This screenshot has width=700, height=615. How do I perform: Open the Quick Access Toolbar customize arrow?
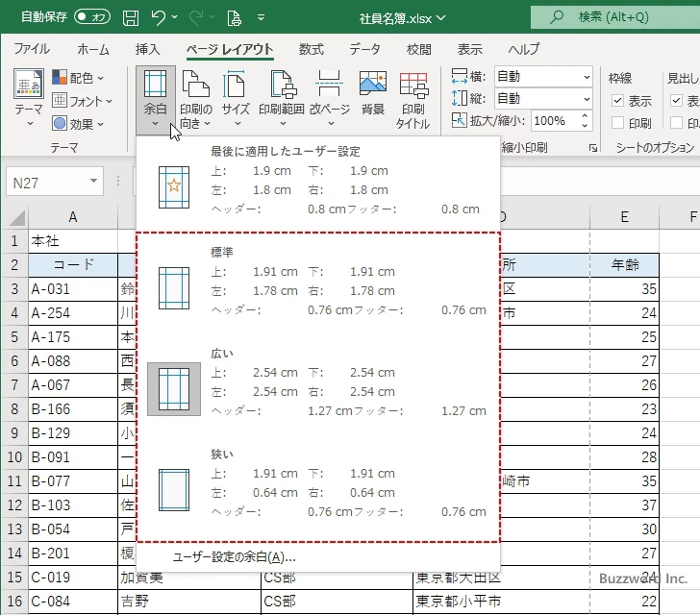pyautogui.click(x=262, y=17)
